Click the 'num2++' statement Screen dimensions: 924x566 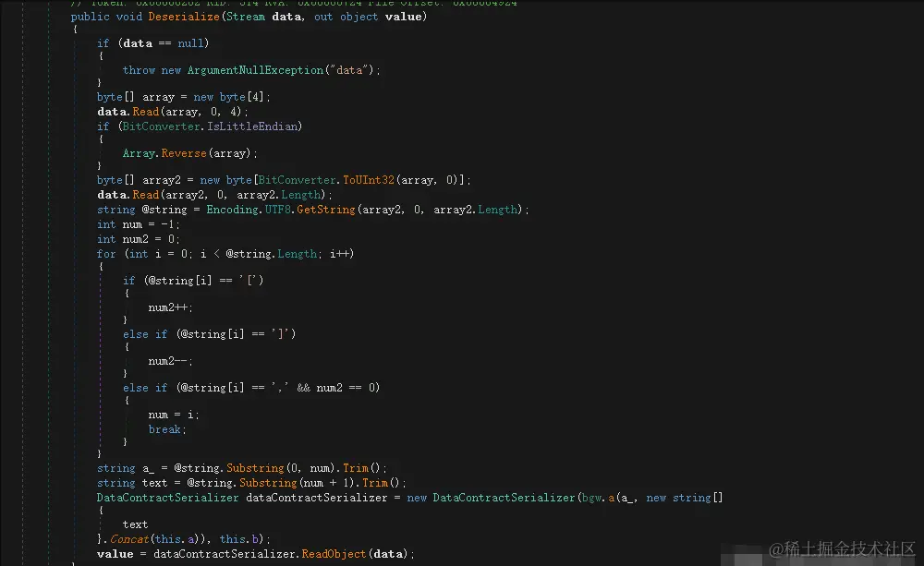pyautogui.click(x=168, y=307)
